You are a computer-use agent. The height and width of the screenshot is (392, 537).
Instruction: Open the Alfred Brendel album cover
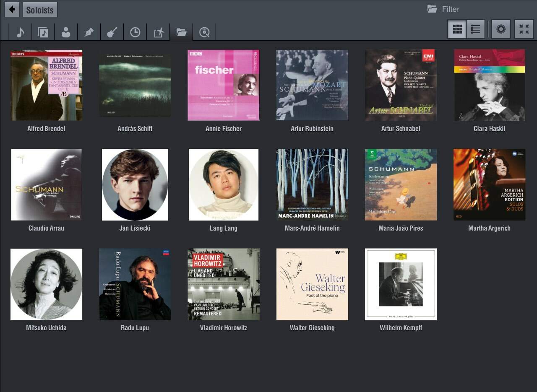tap(46, 85)
